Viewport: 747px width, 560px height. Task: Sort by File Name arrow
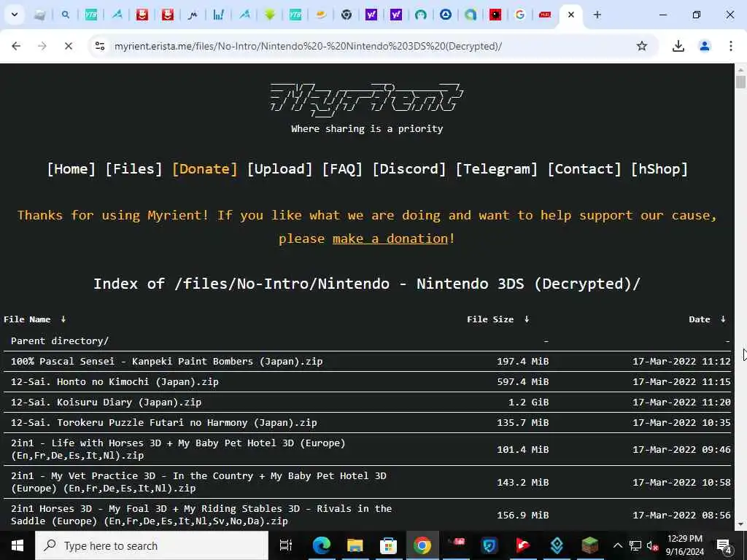63,319
